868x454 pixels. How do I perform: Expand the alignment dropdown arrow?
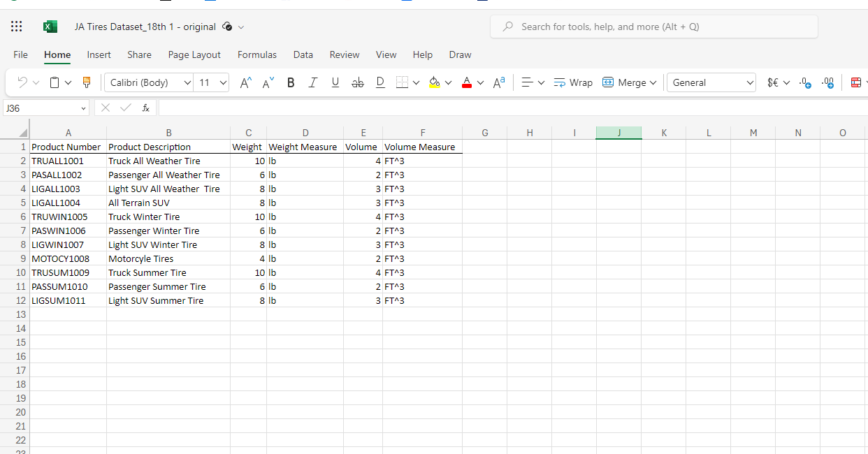coord(542,82)
